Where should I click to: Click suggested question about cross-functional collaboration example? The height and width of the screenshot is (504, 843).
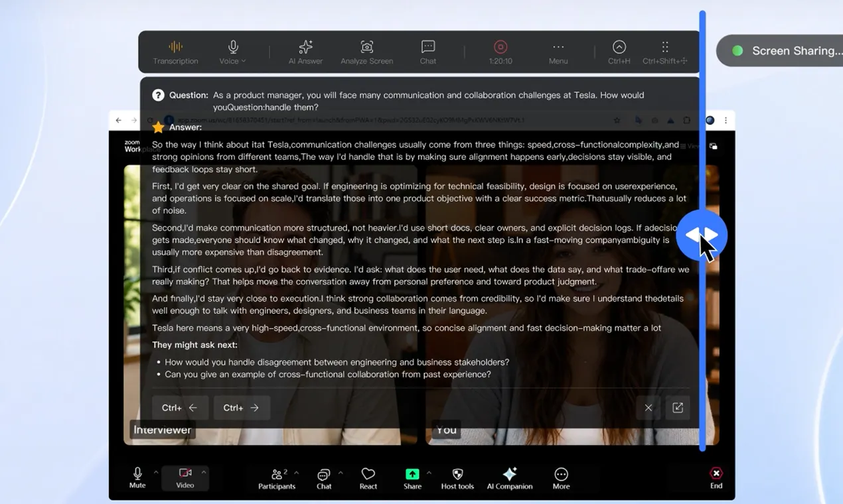click(x=328, y=374)
